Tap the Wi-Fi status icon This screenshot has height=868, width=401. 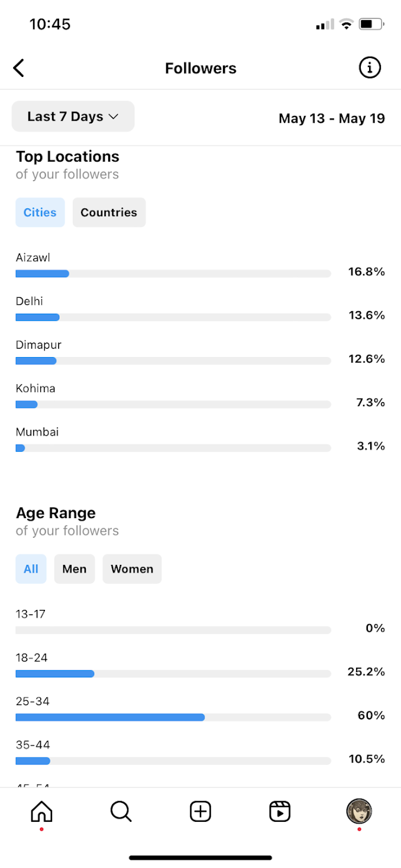tap(346, 24)
